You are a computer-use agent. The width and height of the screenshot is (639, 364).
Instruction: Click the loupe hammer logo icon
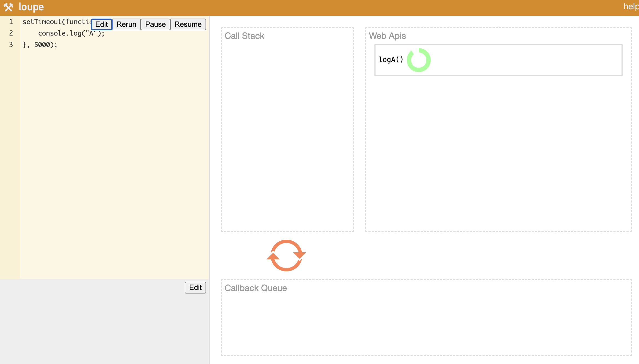tap(8, 7)
